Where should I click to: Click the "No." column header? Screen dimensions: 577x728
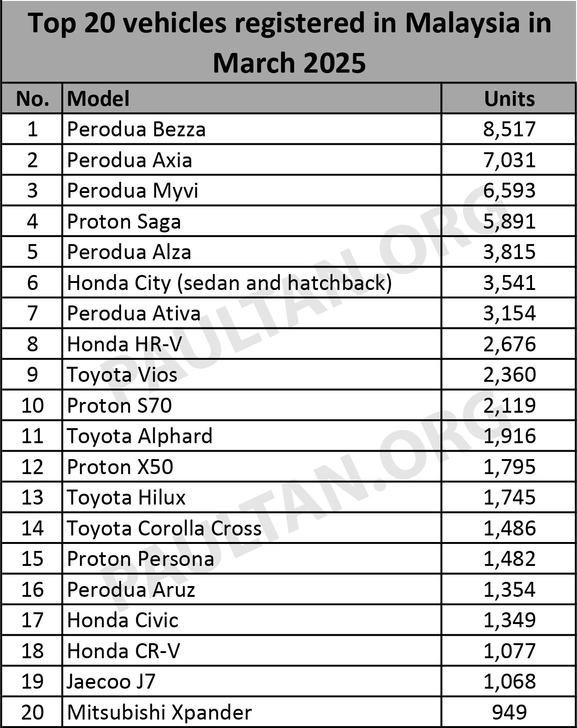click(x=32, y=99)
